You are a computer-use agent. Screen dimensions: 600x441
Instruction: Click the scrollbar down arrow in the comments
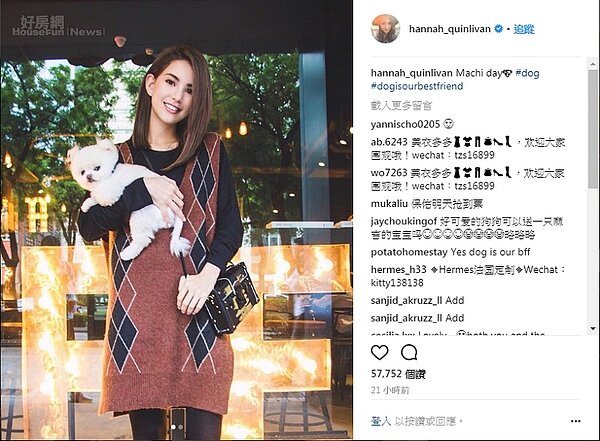point(593,328)
